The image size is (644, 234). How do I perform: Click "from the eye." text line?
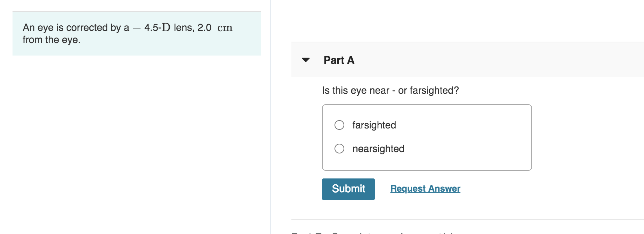51,40
